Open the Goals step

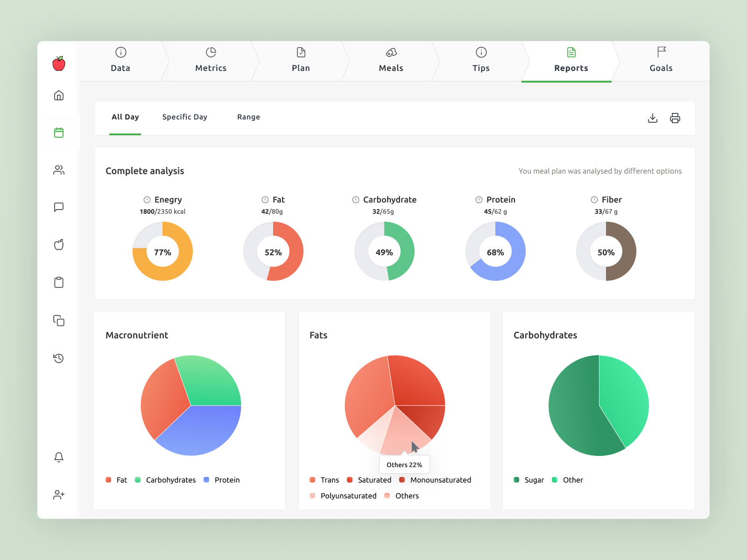point(661,61)
